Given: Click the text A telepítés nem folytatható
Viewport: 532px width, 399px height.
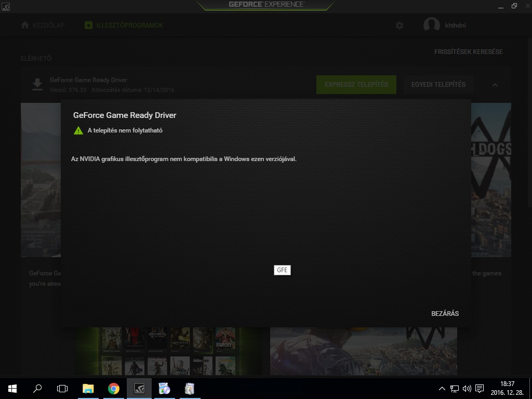Looking at the screenshot, I should 125,130.
